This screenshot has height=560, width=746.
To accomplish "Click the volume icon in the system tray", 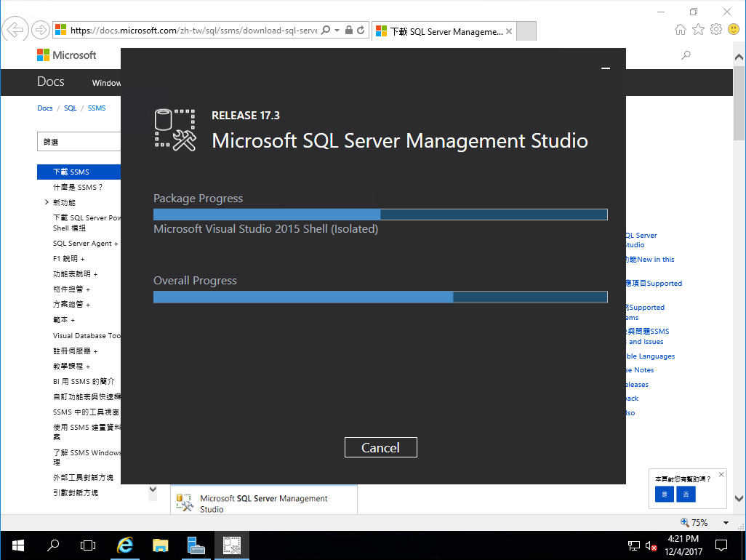I will (x=651, y=545).
